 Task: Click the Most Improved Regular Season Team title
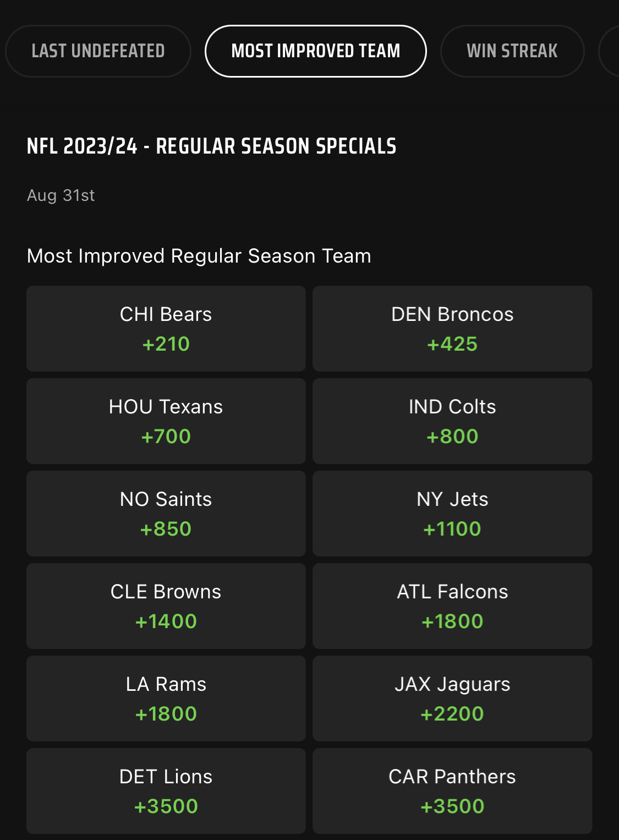coord(199,256)
